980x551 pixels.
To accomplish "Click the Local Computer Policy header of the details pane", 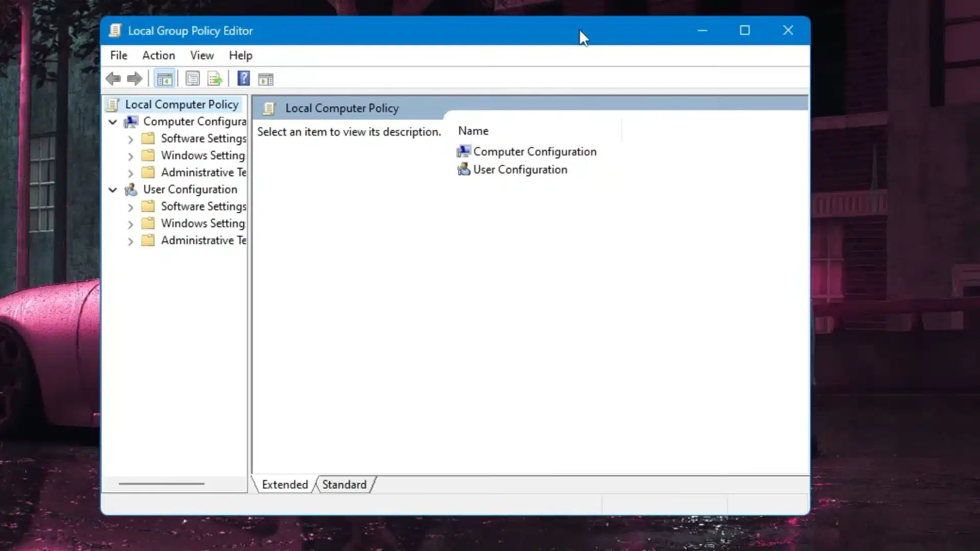I will pos(342,108).
